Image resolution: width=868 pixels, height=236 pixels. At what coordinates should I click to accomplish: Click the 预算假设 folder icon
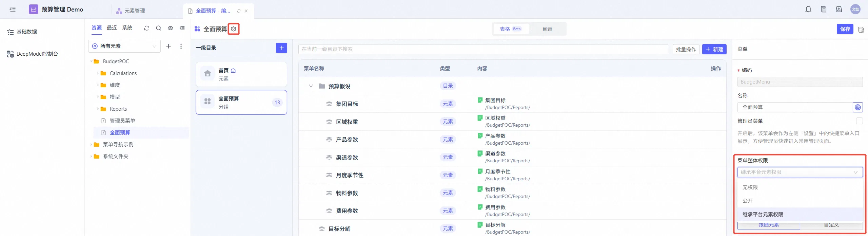click(322, 86)
